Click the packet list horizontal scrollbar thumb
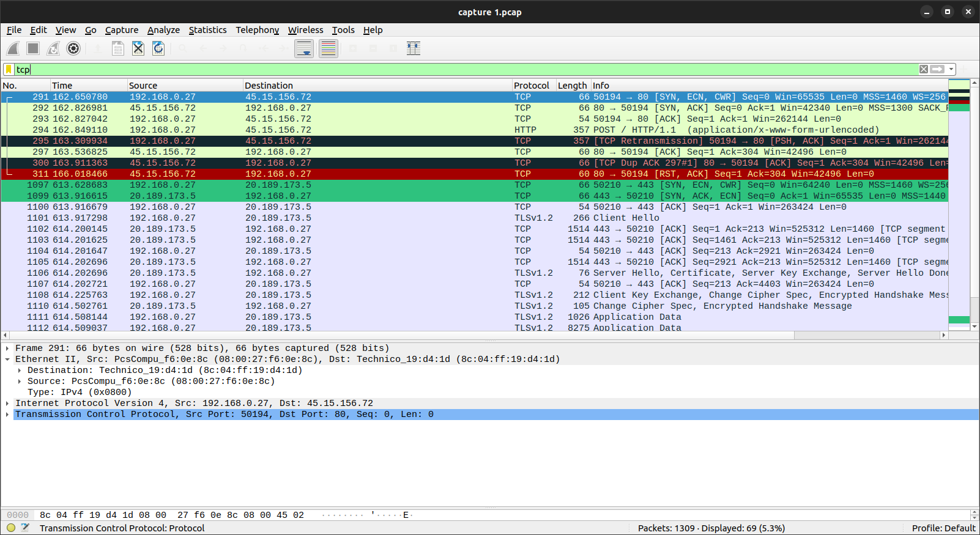Image resolution: width=980 pixels, height=535 pixels. pyautogui.click(x=401, y=335)
